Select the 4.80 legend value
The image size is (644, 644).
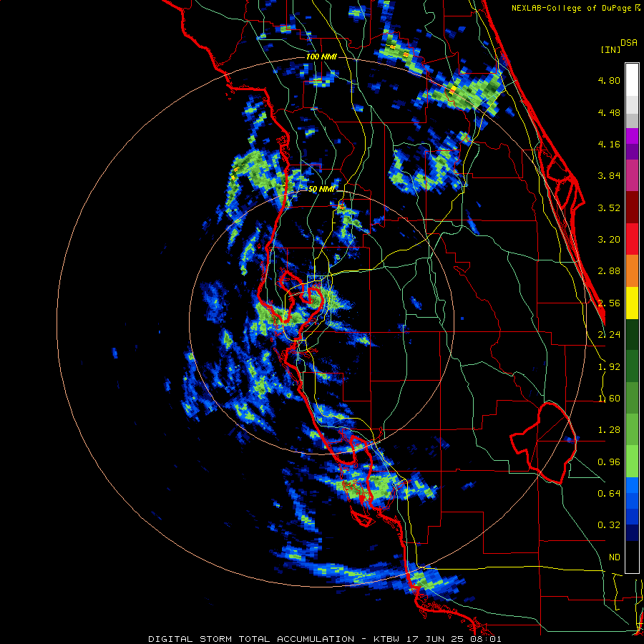tap(609, 80)
